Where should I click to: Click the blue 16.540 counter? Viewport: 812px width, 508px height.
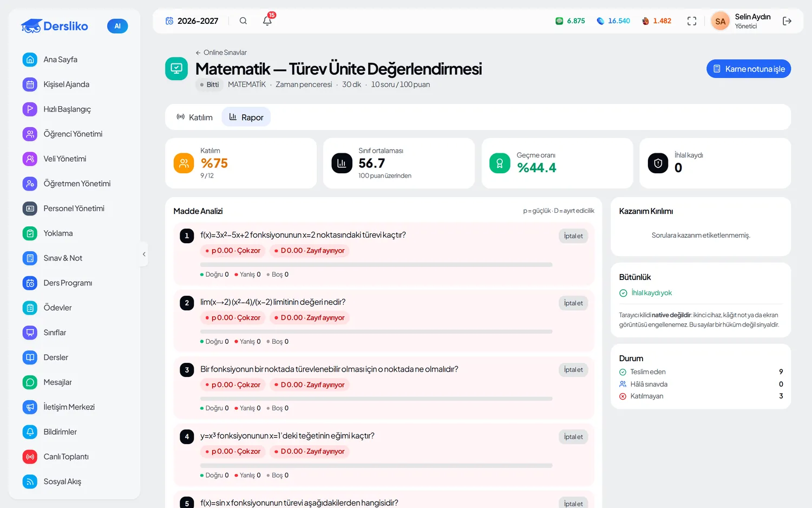(613, 21)
